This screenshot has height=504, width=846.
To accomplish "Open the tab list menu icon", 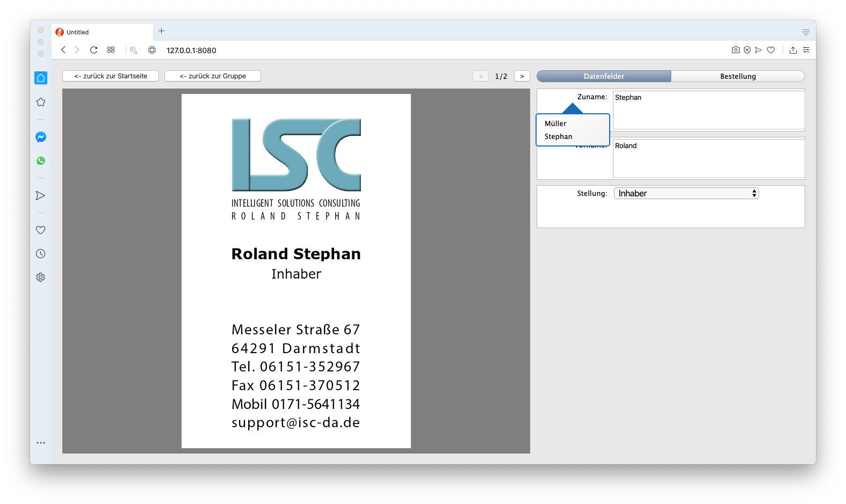I will (x=806, y=32).
